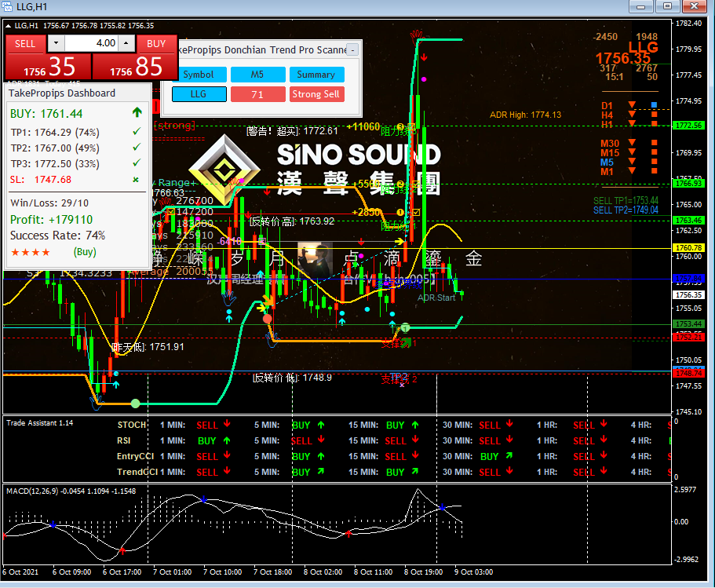Decrease lot volume with down arrow
The image size is (715, 588).
[56, 43]
